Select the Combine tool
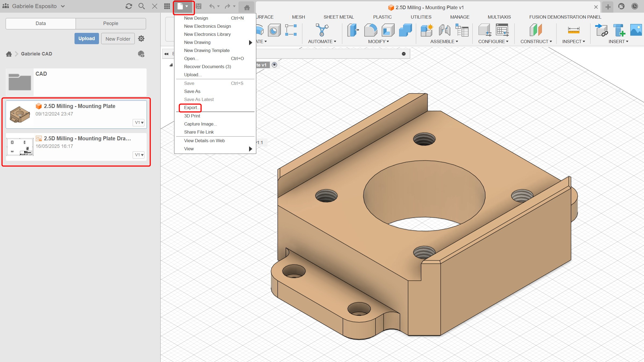Viewport: 644px width, 362px height. tap(405, 30)
